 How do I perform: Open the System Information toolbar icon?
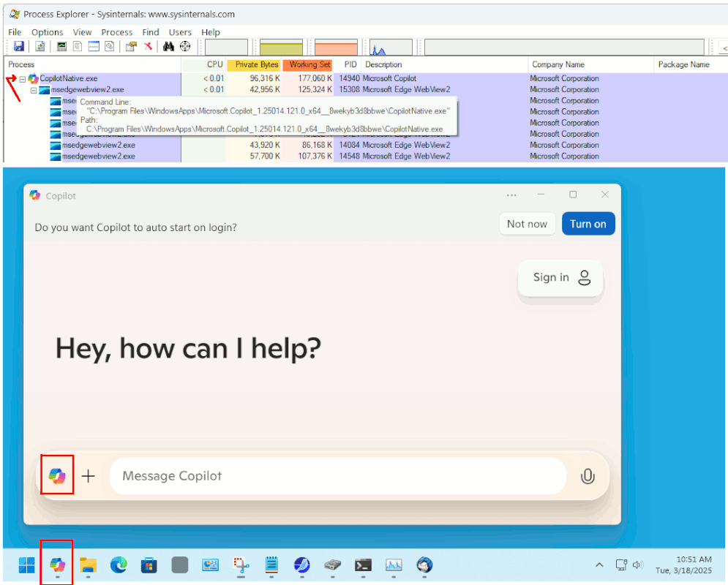[61, 46]
